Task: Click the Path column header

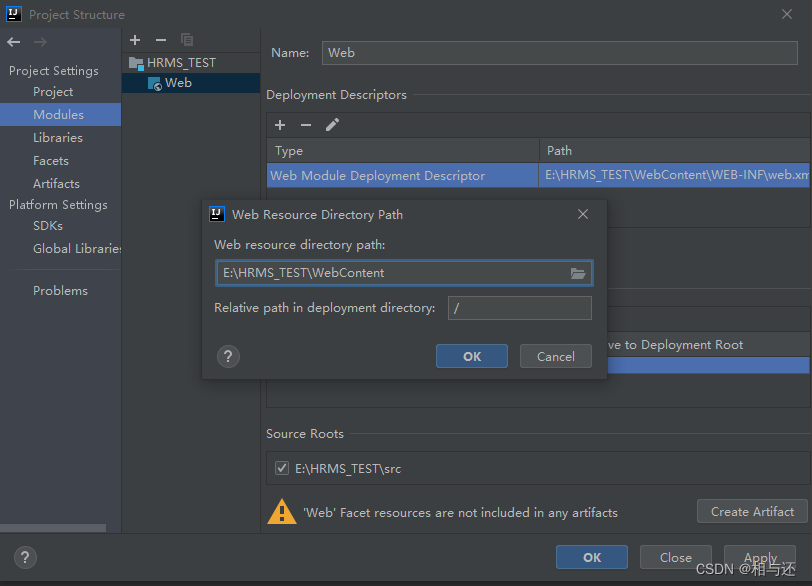Action: click(674, 151)
